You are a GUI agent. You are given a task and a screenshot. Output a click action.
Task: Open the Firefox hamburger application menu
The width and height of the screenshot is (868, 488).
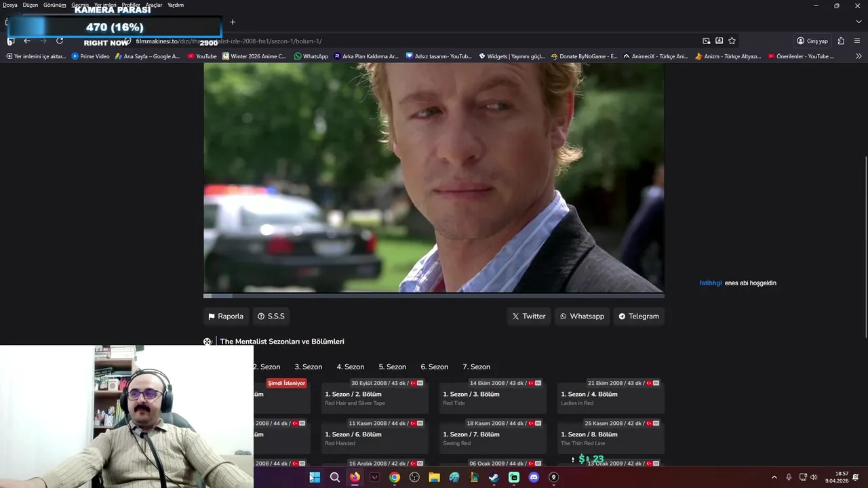click(857, 41)
